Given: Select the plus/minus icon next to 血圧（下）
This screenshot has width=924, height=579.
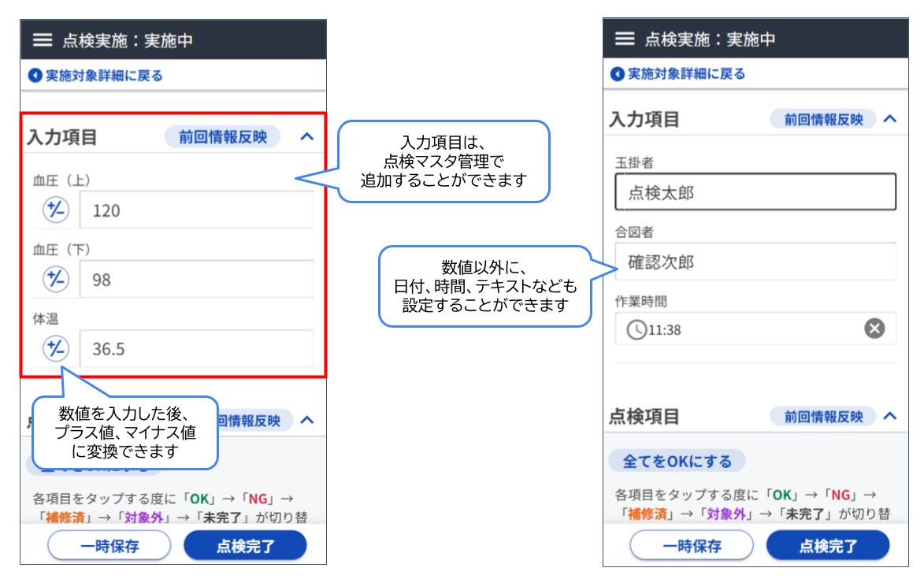Looking at the screenshot, I should click(55, 279).
